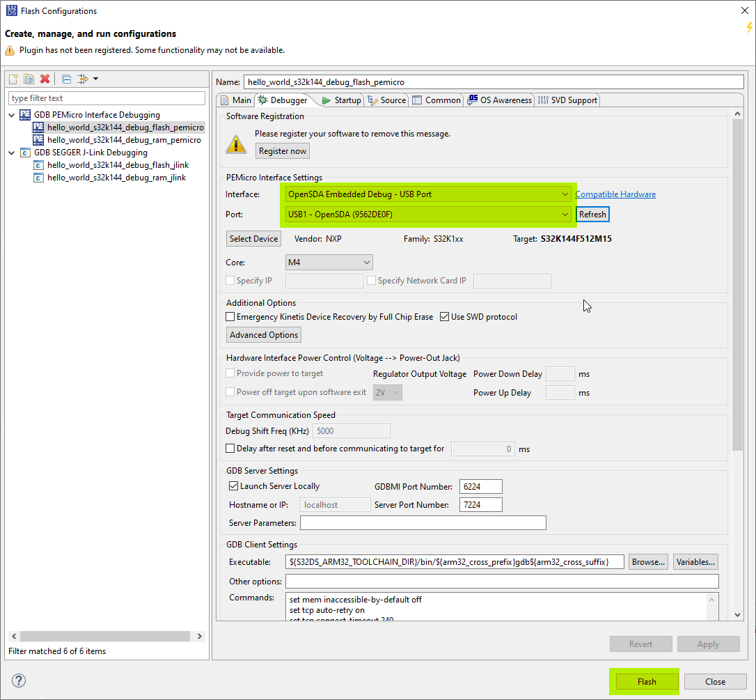Click the help question mark icon
Image resolution: width=756 pixels, height=700 pixels.
[x=18, y=680]
